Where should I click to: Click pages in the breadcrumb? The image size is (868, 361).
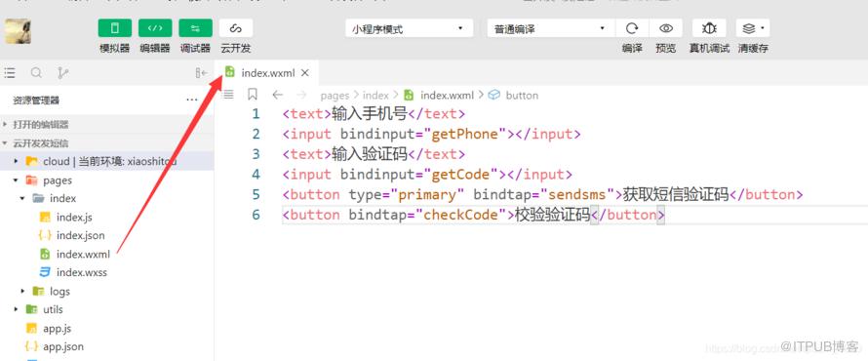tap(335, 96)
